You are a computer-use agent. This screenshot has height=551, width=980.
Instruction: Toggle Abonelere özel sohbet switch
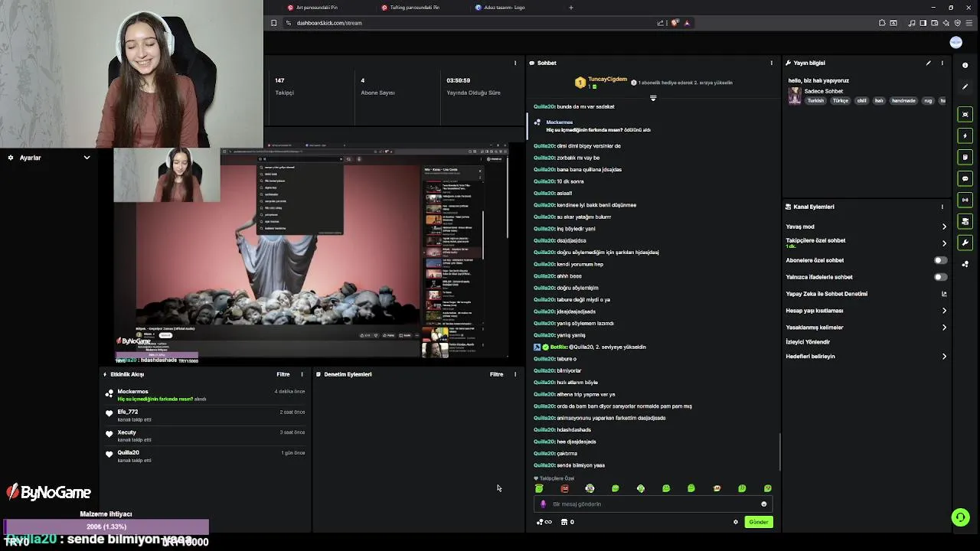(x=940, y=260)
